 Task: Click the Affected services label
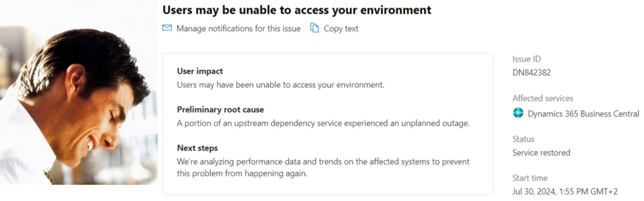[543, 98]
